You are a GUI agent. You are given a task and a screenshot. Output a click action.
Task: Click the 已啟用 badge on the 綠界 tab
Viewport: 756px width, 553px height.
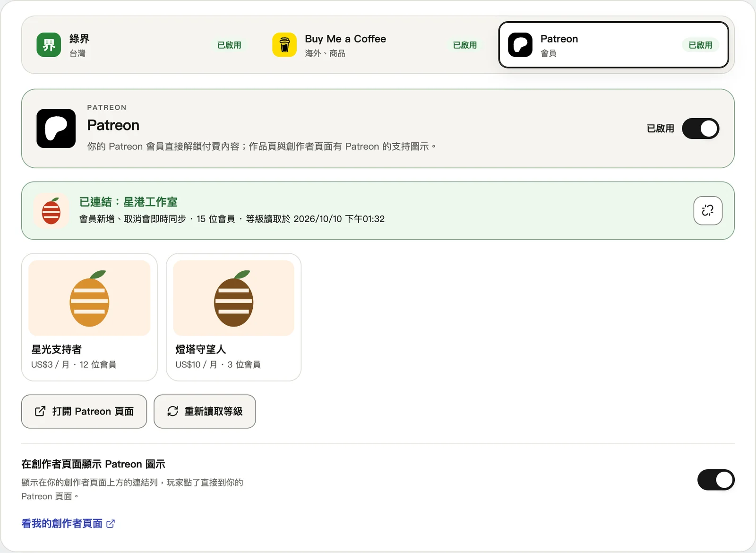[229, 45]
